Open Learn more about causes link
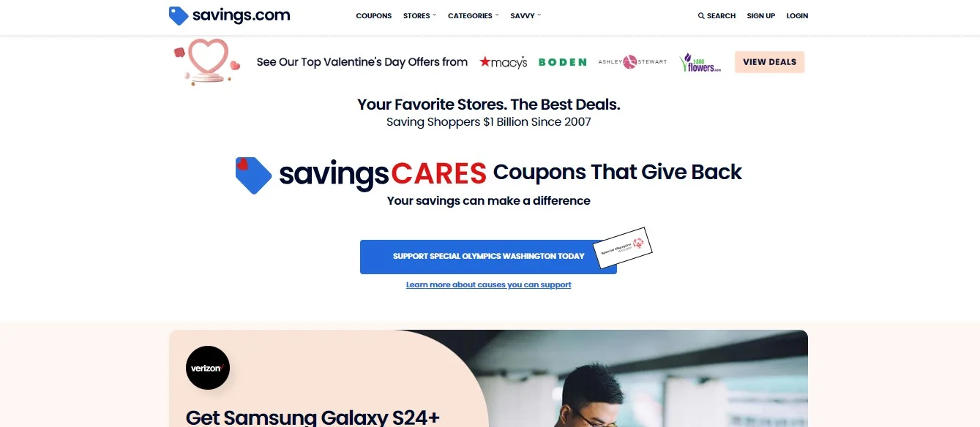Screen dimensions: 980x427 [x=488, y=284]
